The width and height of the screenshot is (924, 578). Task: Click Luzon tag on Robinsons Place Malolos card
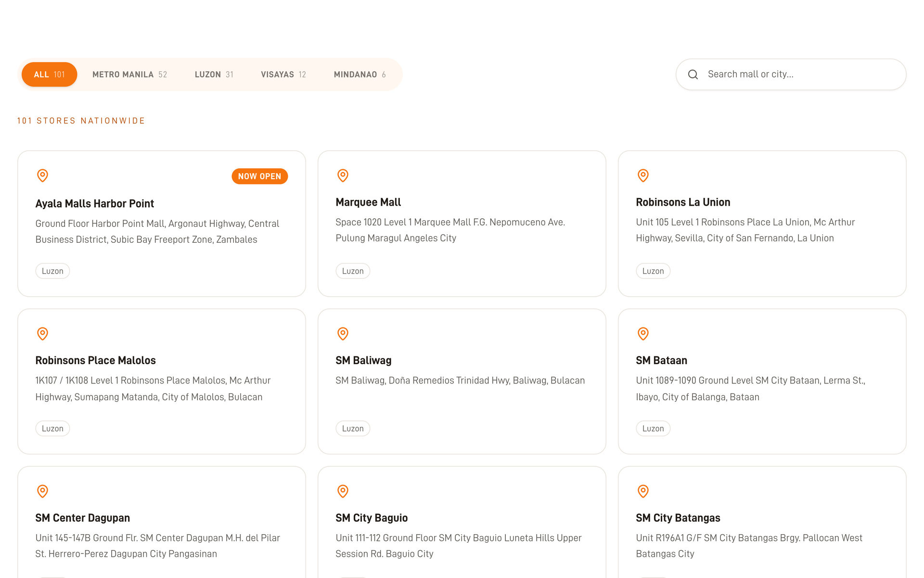(x=52, y=429)
